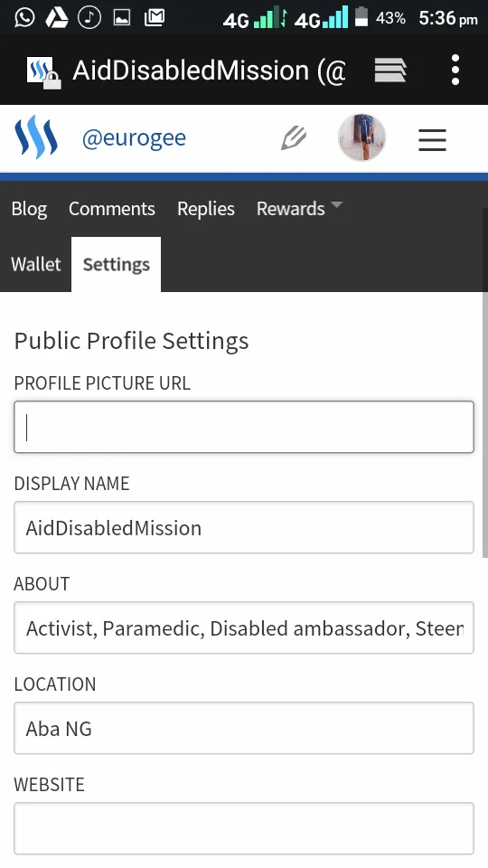488x868 pixels.
Task: Switch to the Blog tab
Action: tap(29, 209)
